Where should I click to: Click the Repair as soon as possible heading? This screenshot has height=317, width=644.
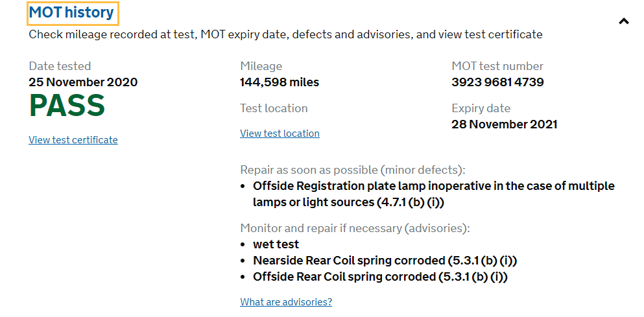(x=353, y=170)
